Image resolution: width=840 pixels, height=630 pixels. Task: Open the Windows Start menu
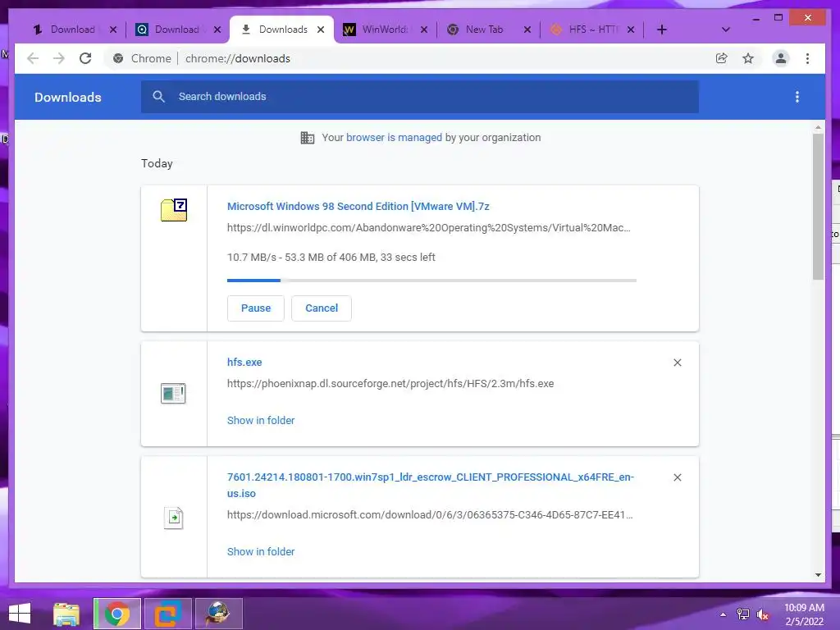pyautogui.click(x=20, y=614)
